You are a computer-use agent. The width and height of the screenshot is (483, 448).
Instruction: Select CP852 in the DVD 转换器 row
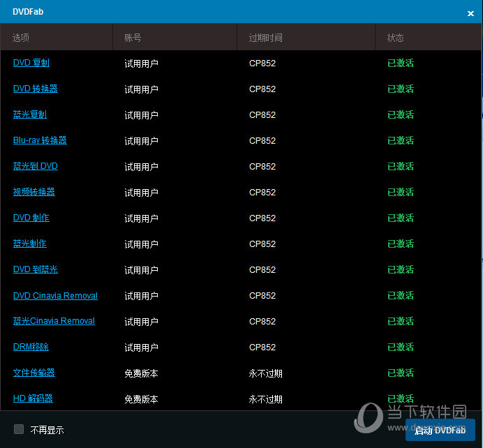tap(262, 89)
